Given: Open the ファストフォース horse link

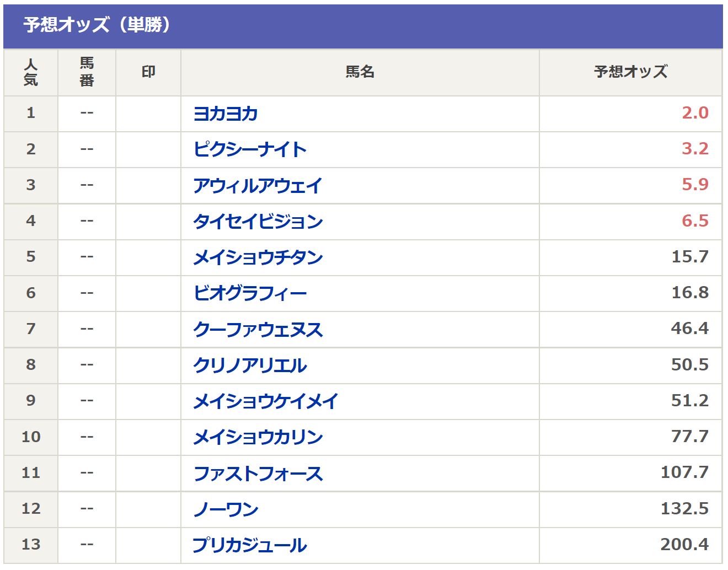Looking at the screenshot, I should click(258, 473).
